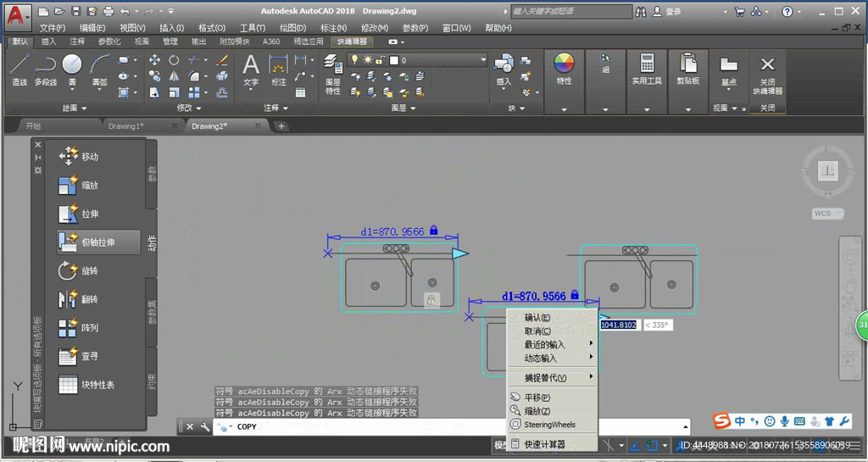Select the 文字 text tool
Viewport: 868px width, 462px height.
(x=251, y=70)
